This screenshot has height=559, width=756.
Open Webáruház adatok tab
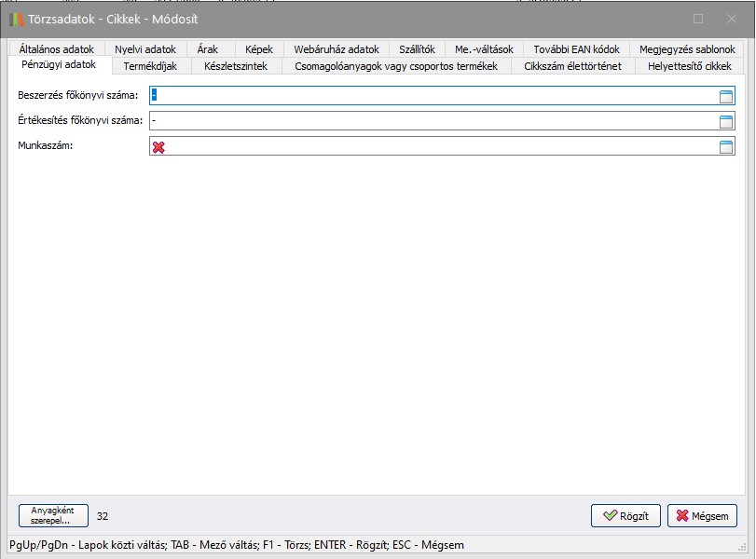[336, 49]
